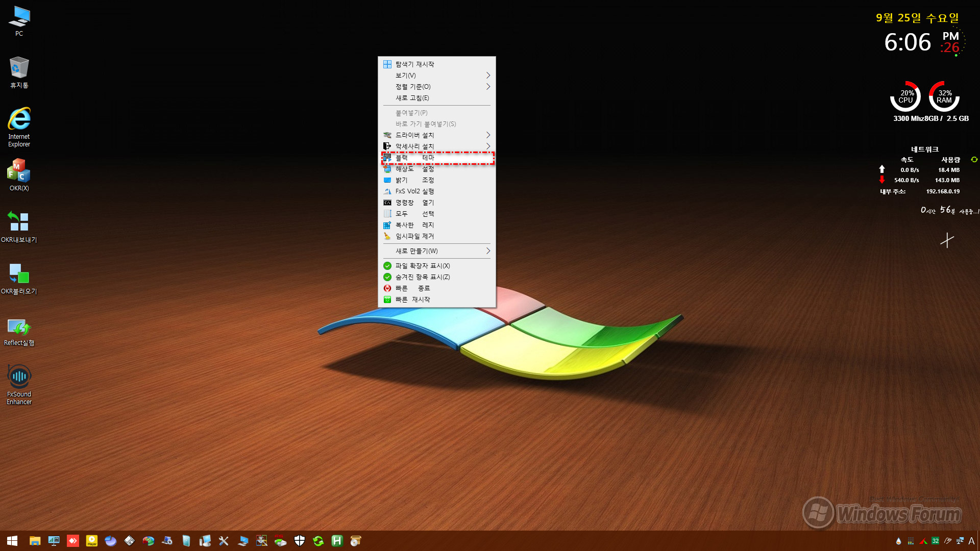Select the OKR불러오기 desktop icon
Image resolution: width=980 pixels, height=551 pixels.
pyautogui.click(x=19, y=279)
